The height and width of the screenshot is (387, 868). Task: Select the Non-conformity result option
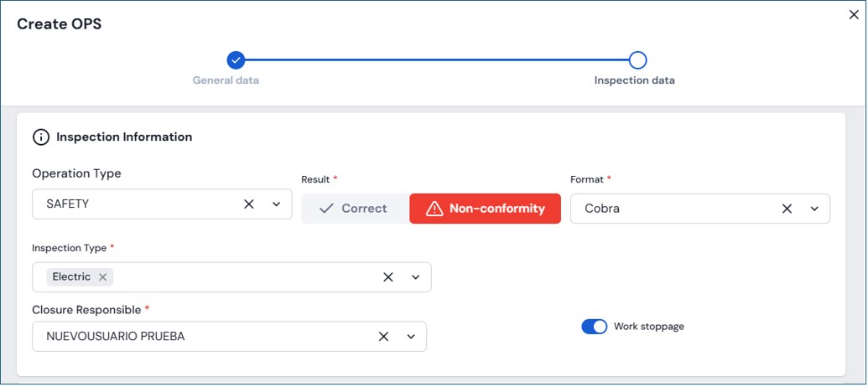coord(485,209)
